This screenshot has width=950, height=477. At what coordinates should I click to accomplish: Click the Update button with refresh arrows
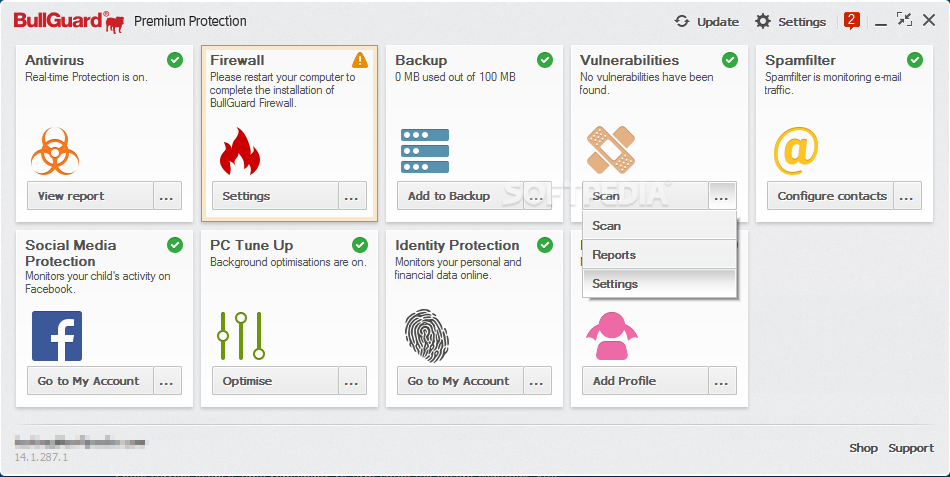(707, 22)
